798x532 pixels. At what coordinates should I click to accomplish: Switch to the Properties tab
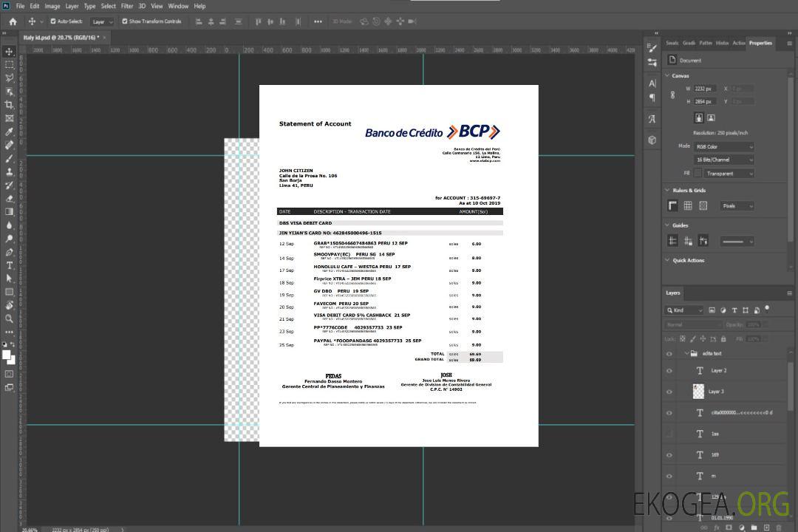point(760,43)
